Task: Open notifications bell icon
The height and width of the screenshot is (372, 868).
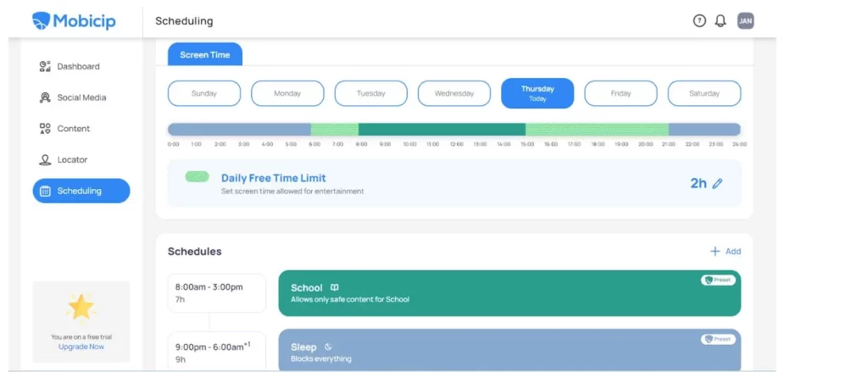Action: 721,21
